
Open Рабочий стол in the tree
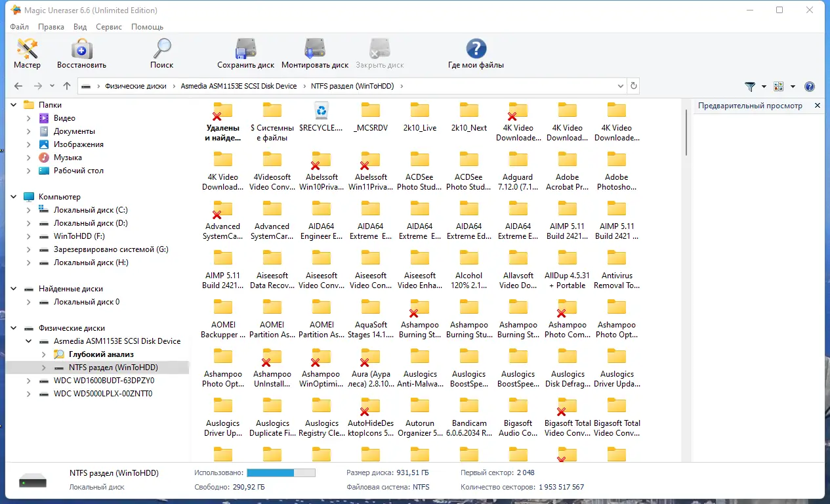pyautogui.click(x=79, y=171)
